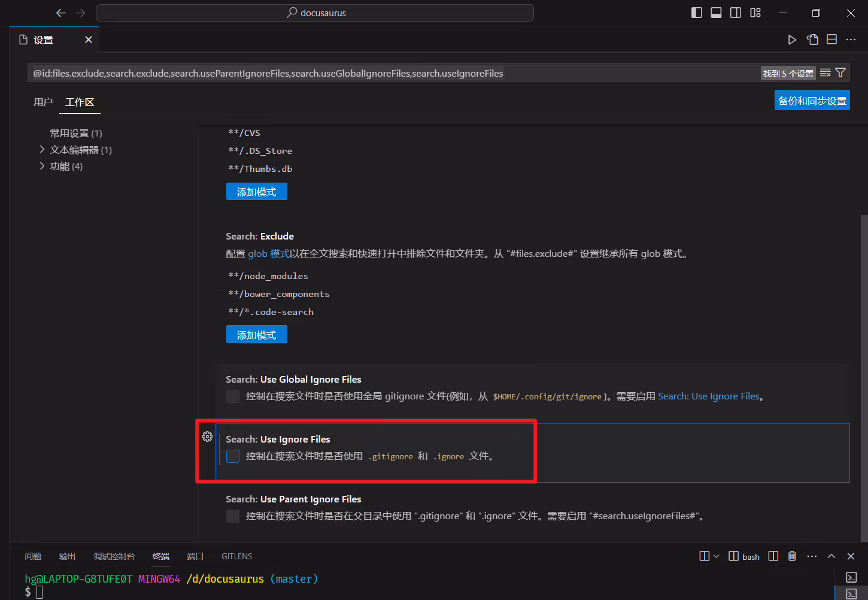The image size is (868, 600).
Task: Close the 设置 editor tab
Action: click(x=89, y=40)
